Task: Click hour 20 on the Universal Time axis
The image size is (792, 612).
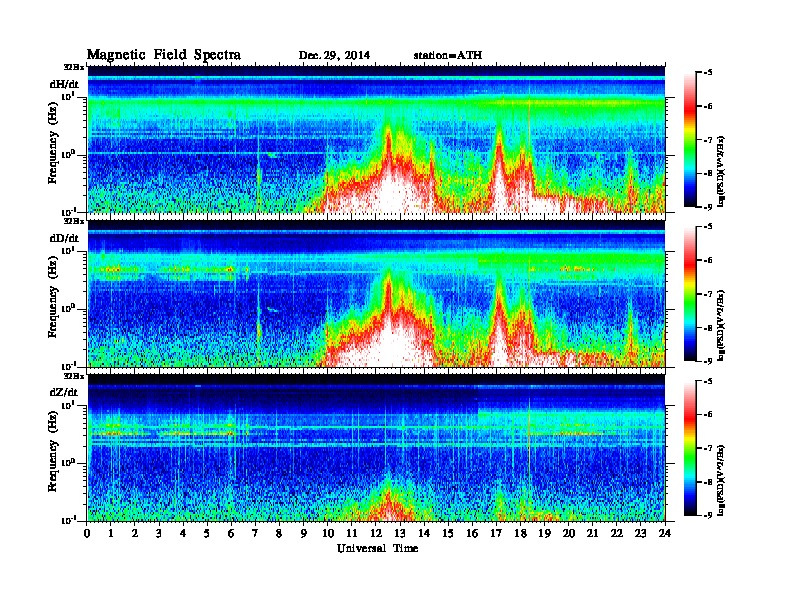Action: coord(569,533)
